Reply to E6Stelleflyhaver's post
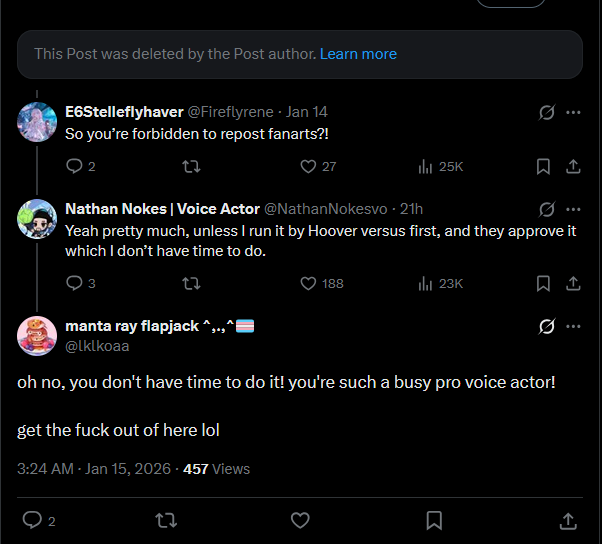 click(80, 166)
